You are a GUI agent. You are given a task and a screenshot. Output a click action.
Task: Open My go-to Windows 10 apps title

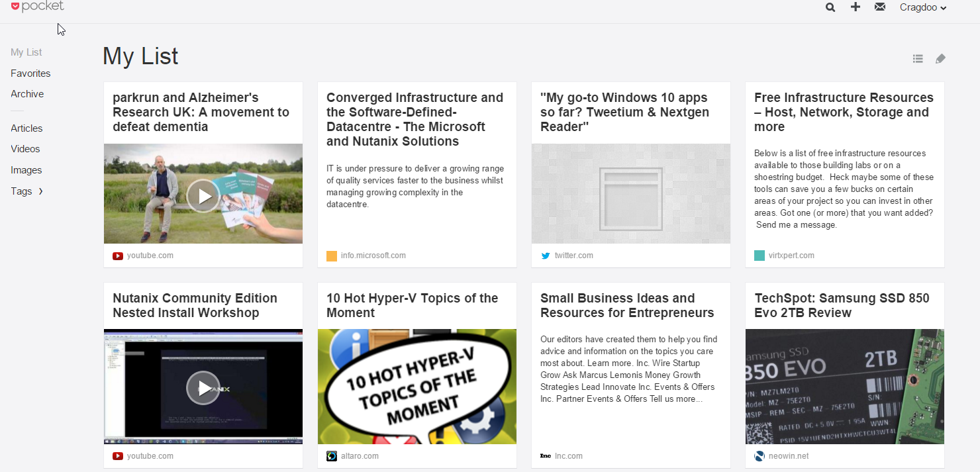pos(624,113)
